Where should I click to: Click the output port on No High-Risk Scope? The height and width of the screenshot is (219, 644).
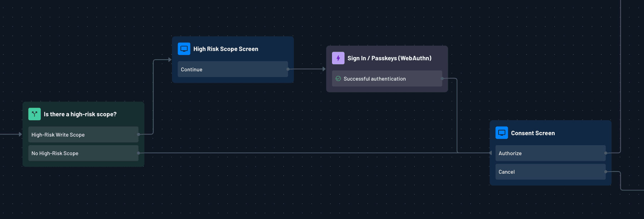138,153
